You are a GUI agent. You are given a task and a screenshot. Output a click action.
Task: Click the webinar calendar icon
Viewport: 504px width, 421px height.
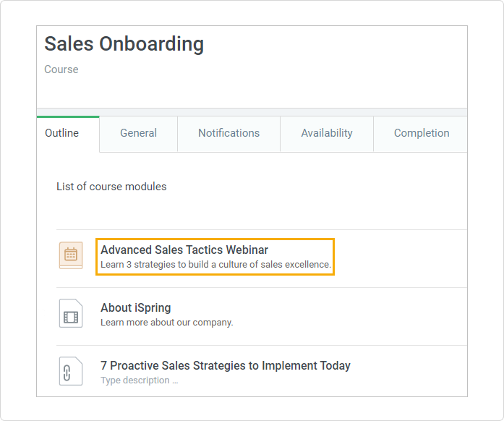click(71, 255)
